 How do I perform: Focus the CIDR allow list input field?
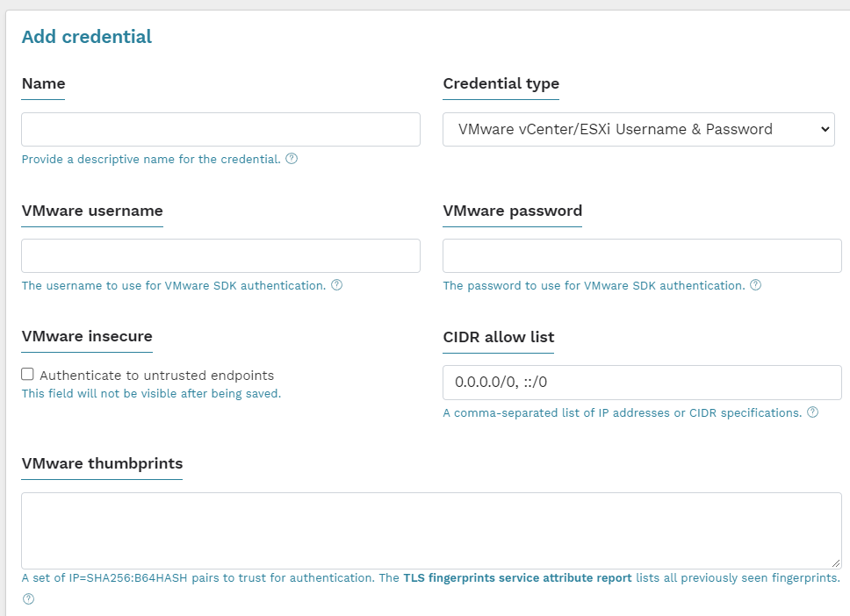coord(642,383)
